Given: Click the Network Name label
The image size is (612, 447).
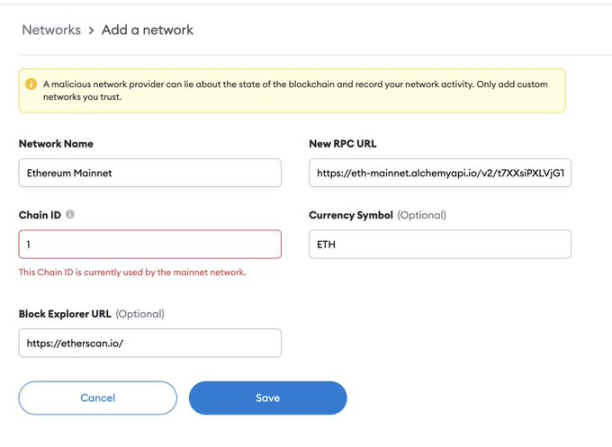Looking at the screenshot, I should coord(56,144).
